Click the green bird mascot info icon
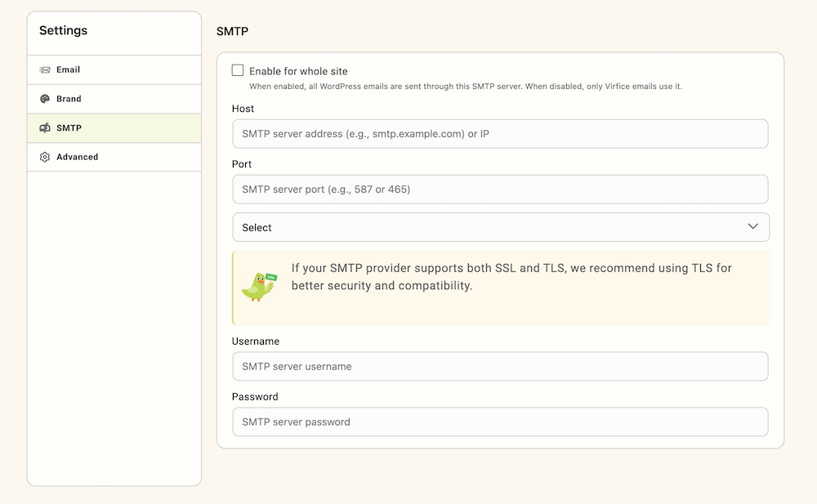Image resolution: width=817 pixels, height=504 pixels. coord(259,287)
